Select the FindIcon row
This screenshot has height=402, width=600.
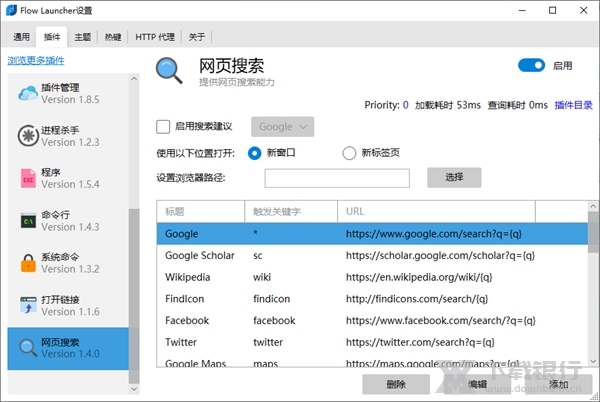click(372, 299)
